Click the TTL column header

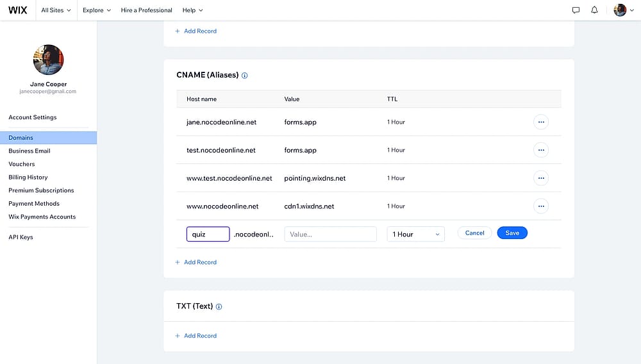(x=392, y=99)
